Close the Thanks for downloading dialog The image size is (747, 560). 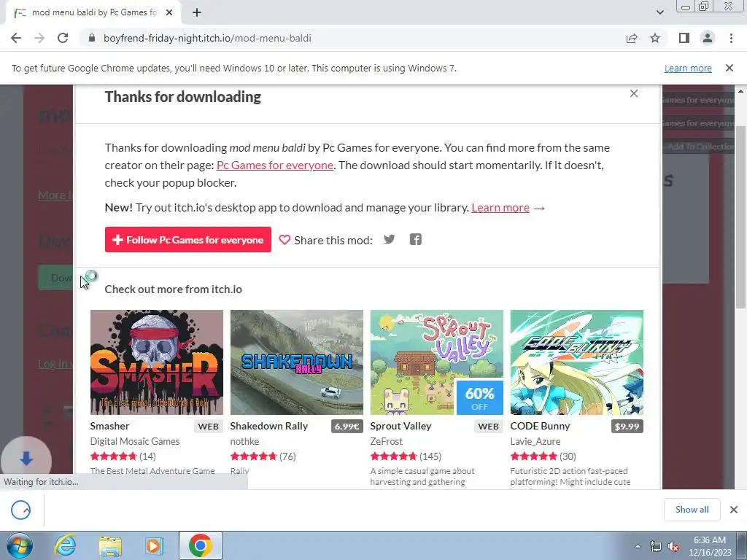(x=634, y=93)
